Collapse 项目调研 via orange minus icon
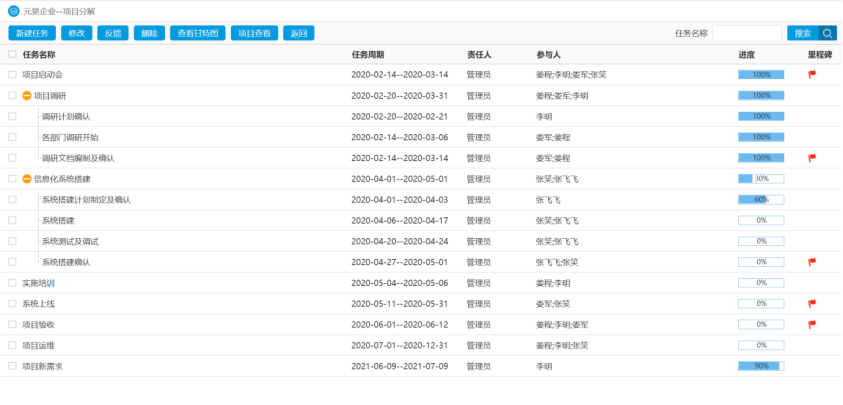The width and height of the screenshot is (843, 405). 26,96
